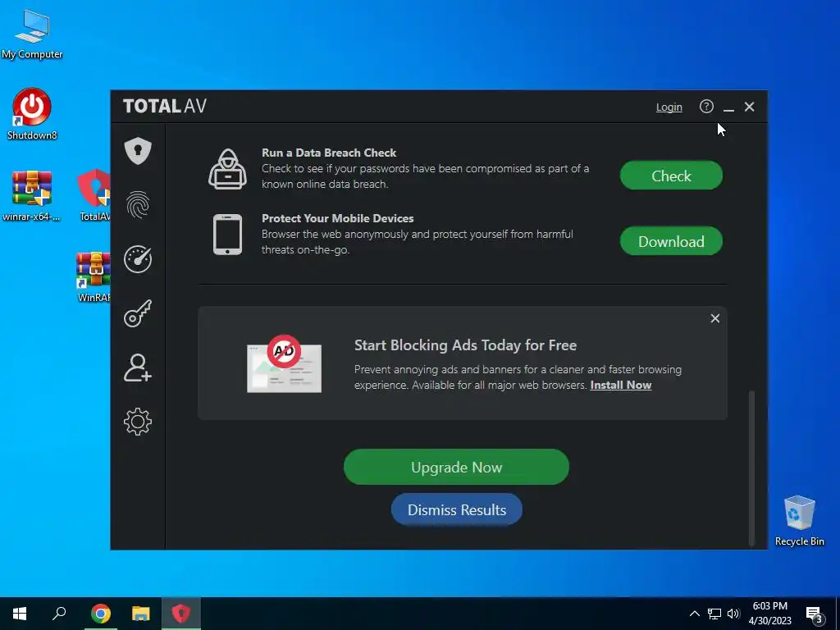Viewport: 840px width, 630px height.
Task: Select the WinRAR desktop shortcut
Action: (x=94, y=277)
